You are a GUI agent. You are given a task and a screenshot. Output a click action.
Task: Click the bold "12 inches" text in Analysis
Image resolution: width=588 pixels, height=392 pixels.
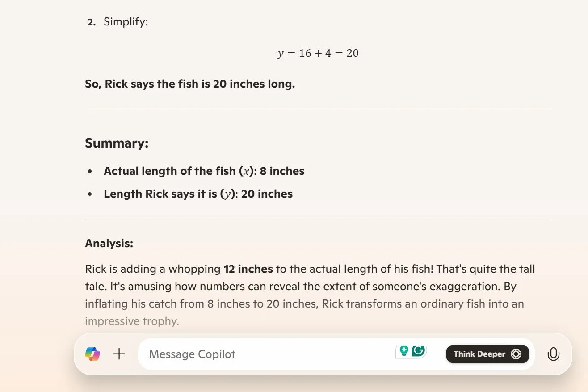[x=248, y=269]
